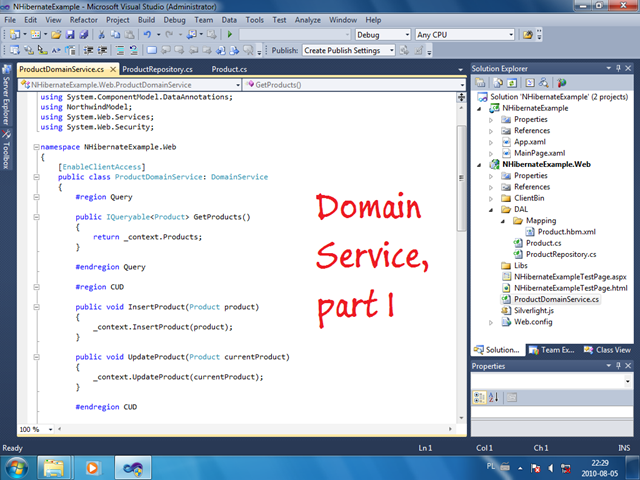The image size is (640, 480).
Task: Click View Code icon in Solution Explorer
Action: (530, 83)
